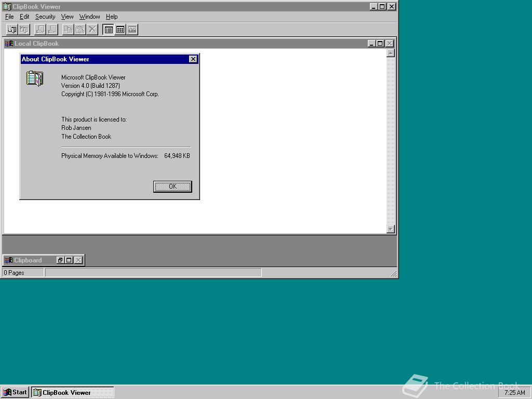Click the Disconnect toolbar icon
The image size is (532, 399).
coord(24,30)
